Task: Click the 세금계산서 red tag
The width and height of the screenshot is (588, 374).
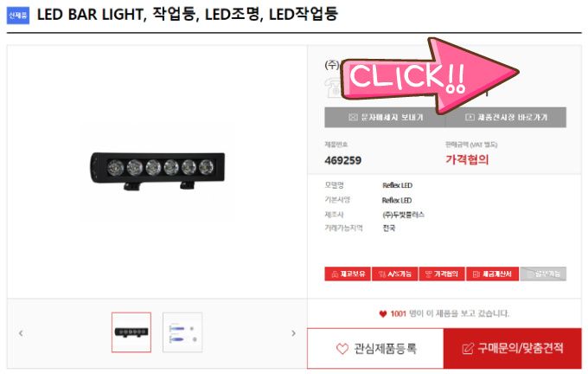Action: (492, 274)
